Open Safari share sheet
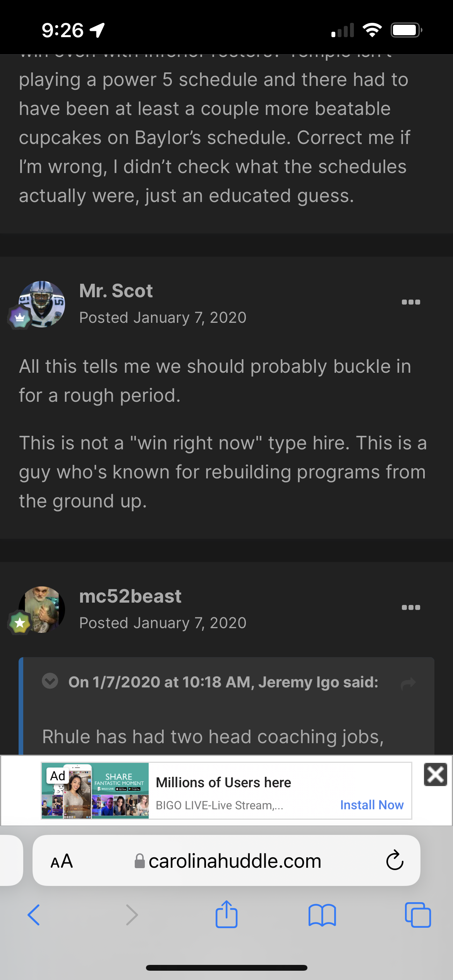Screen dimensions: 453x980 pyautogui.click(x=226, y=913)
